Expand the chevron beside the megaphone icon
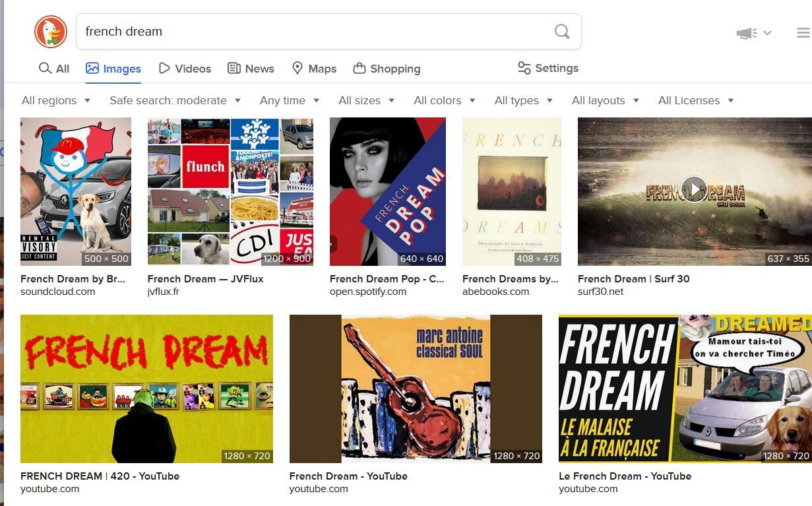This screenshot has width=812, height=506. (x=767, y=33)
